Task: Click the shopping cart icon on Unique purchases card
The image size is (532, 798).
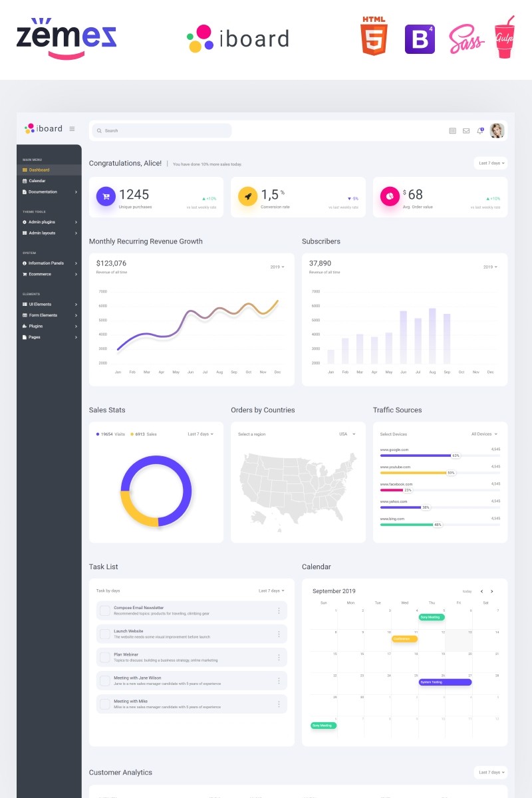Action: pyautogui.click(x=106, y=197)
